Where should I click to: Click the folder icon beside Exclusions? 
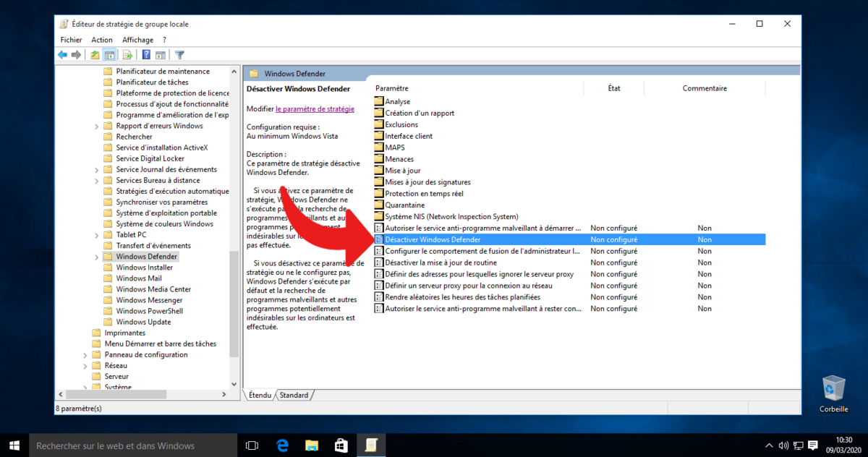379,124
